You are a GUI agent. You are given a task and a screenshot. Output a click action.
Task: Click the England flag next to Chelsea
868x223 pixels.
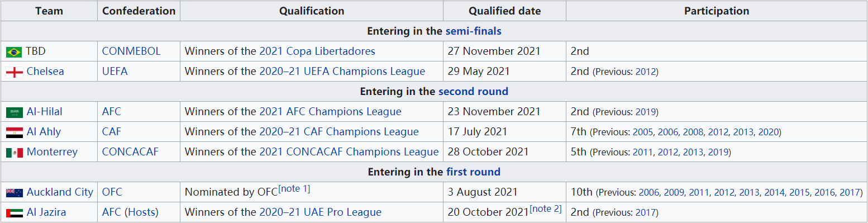[x=14, y=72]
